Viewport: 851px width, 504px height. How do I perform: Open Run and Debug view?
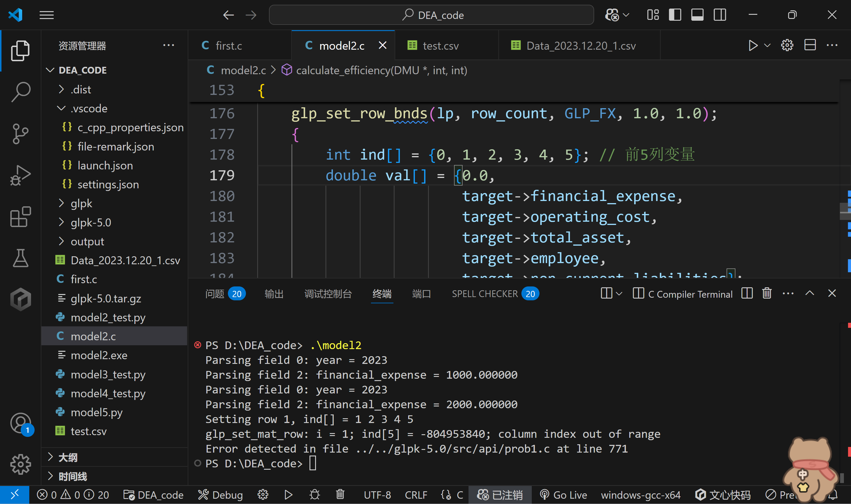click(x=20, y=175)
